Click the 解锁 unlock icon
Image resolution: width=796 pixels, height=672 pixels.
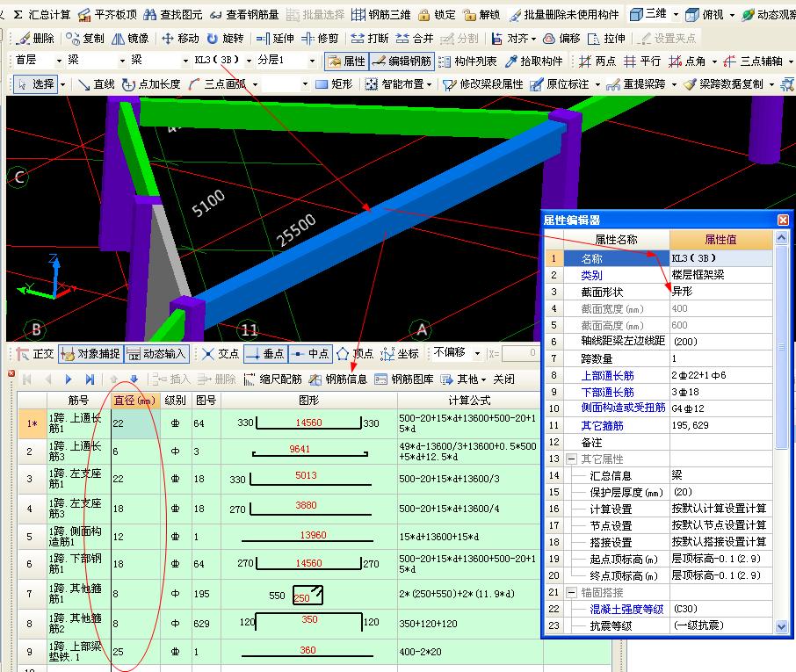[481, 15]
